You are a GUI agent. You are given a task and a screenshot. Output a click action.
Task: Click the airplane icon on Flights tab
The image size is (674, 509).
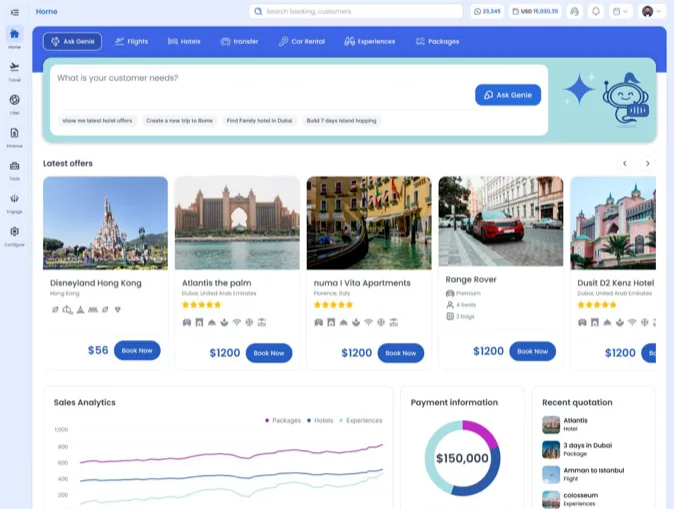click(x=119, y=41)
